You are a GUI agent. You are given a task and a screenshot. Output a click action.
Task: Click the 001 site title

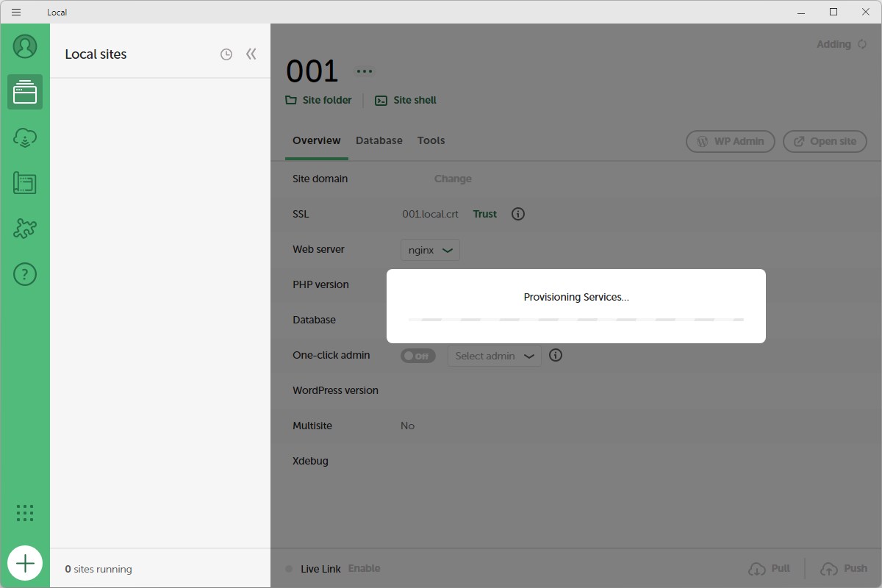tap(312, 71)
